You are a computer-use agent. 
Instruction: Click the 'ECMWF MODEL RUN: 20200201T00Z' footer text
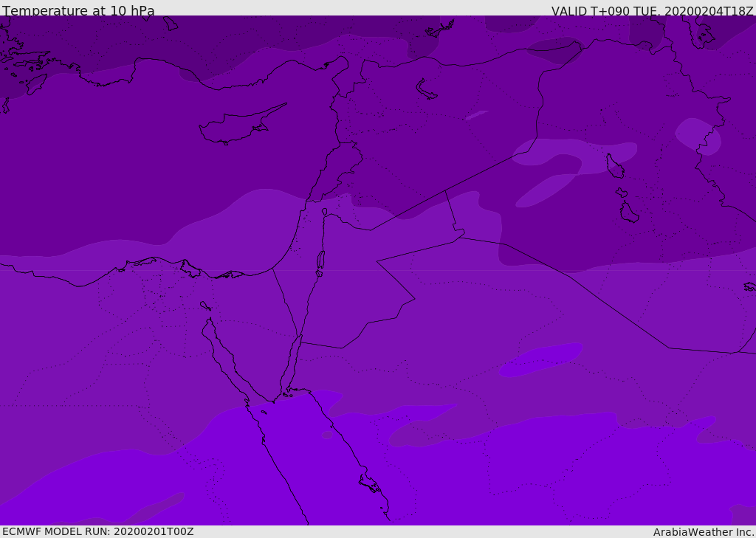(x=98, y=531)
